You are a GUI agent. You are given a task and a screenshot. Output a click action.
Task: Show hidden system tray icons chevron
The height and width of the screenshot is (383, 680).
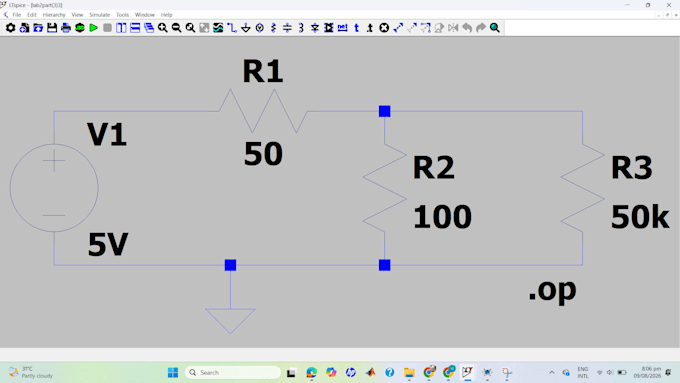[x=552, y=373]
